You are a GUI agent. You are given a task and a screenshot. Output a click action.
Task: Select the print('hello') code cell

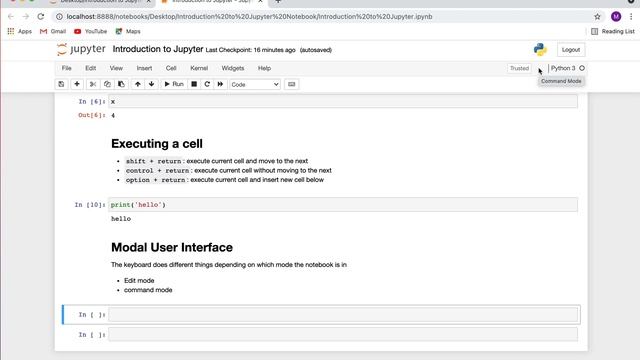point(343,205)
